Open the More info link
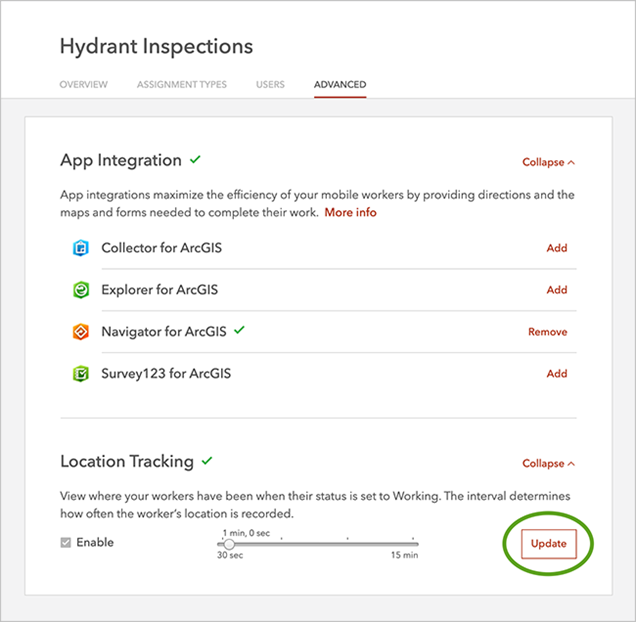Viewport: 636px width, 622px height. tap(350, 213)
